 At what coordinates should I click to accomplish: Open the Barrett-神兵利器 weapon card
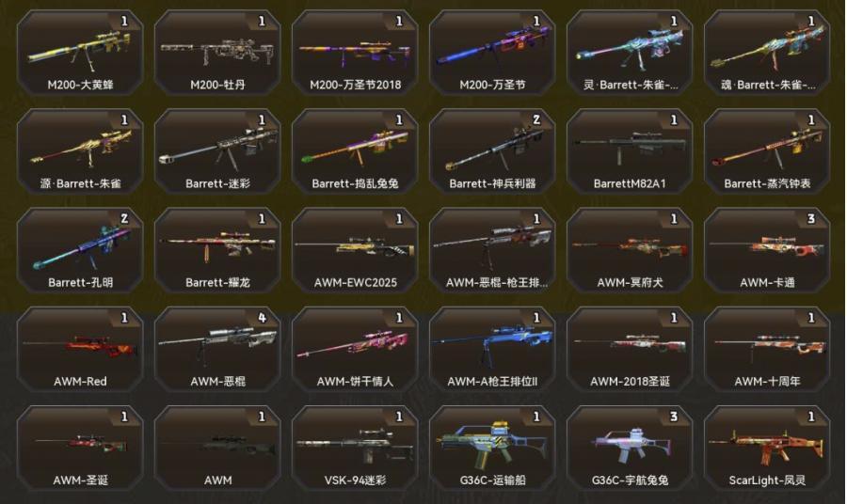click(492, 151)
